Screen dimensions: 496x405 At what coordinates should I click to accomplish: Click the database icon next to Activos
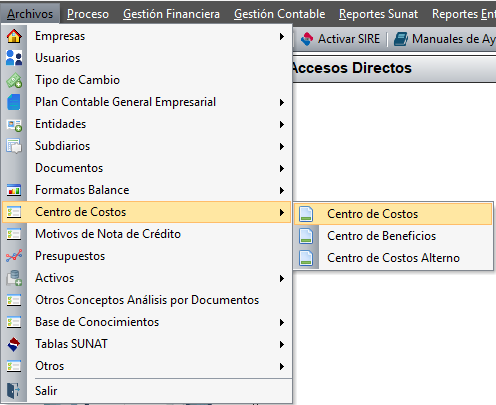click(x=14, y=278)
